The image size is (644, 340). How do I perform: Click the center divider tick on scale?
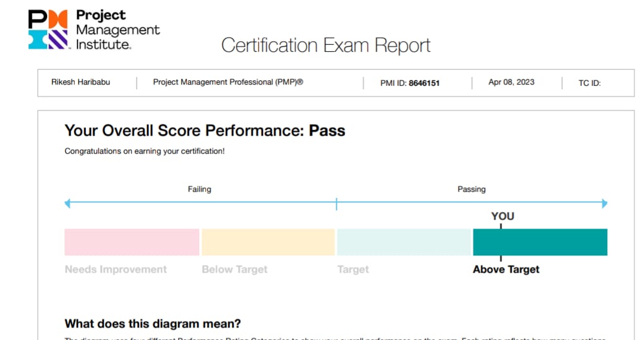336,204
